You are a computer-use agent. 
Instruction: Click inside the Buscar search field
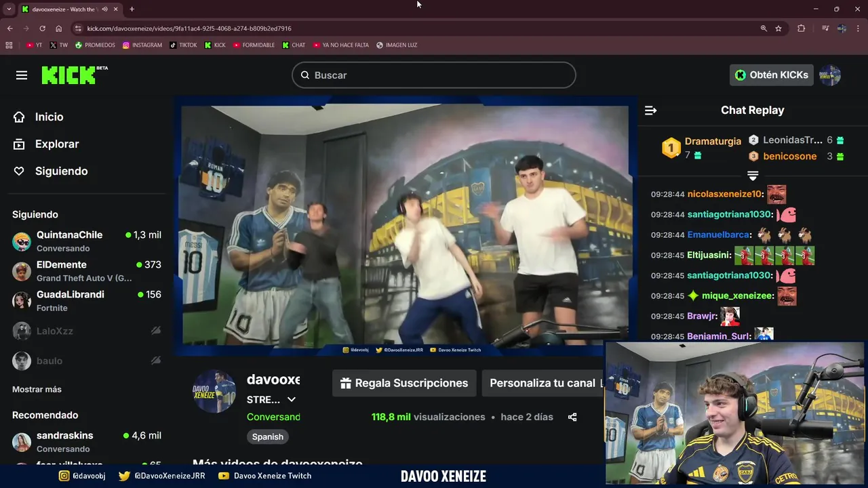(434, 75)
